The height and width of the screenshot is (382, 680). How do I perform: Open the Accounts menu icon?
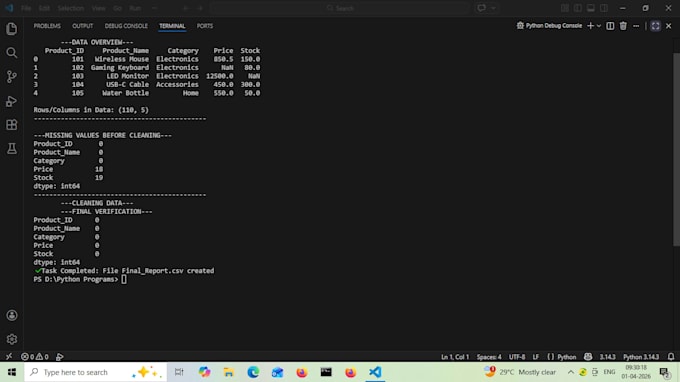click(x=12, y=315)
